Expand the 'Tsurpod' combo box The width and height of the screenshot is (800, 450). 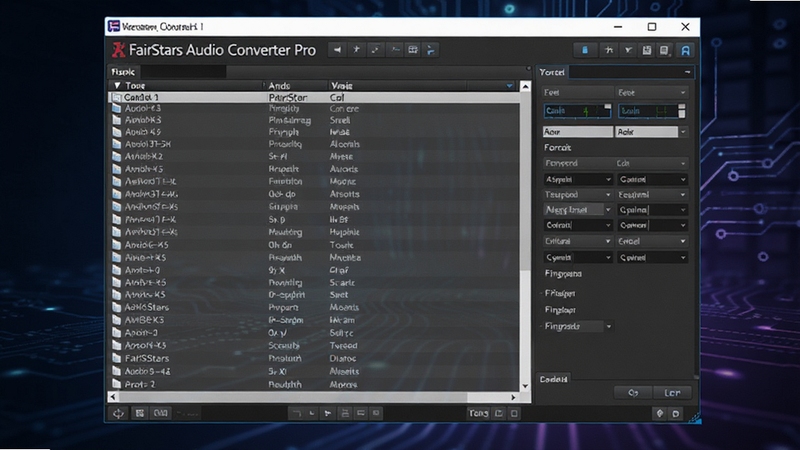(x=578, y=194)
